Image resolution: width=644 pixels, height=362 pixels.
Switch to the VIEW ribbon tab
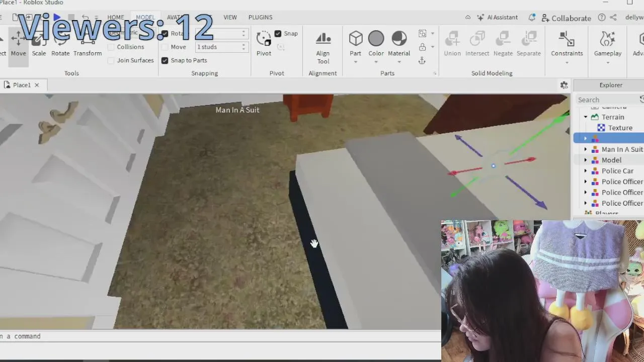pos(230,17)
